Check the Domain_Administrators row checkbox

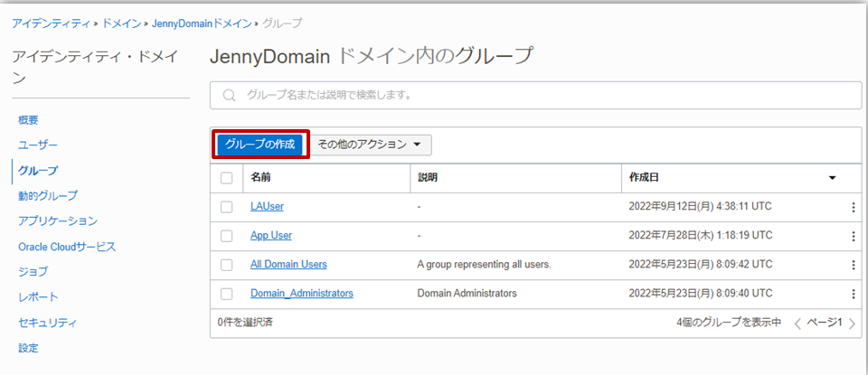(227, 294)
